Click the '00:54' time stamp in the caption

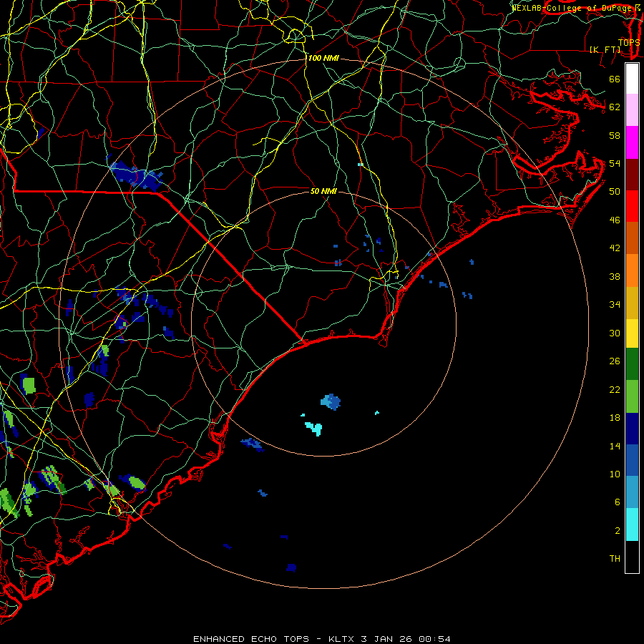coord(434,639)
